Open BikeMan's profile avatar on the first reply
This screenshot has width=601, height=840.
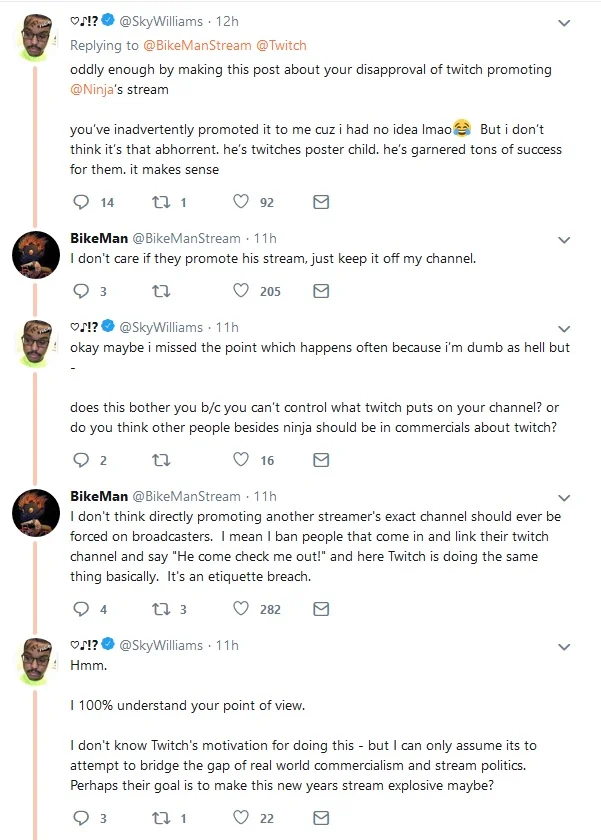point(36,255)
